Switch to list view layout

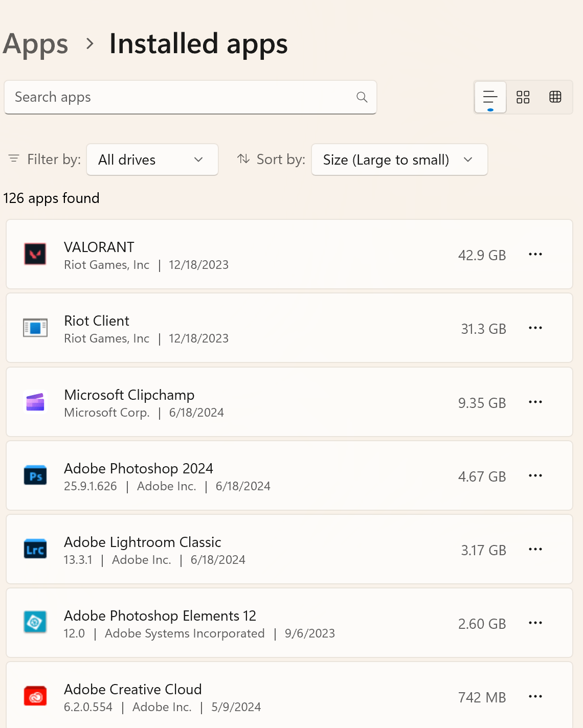click(x=490, y=97)
